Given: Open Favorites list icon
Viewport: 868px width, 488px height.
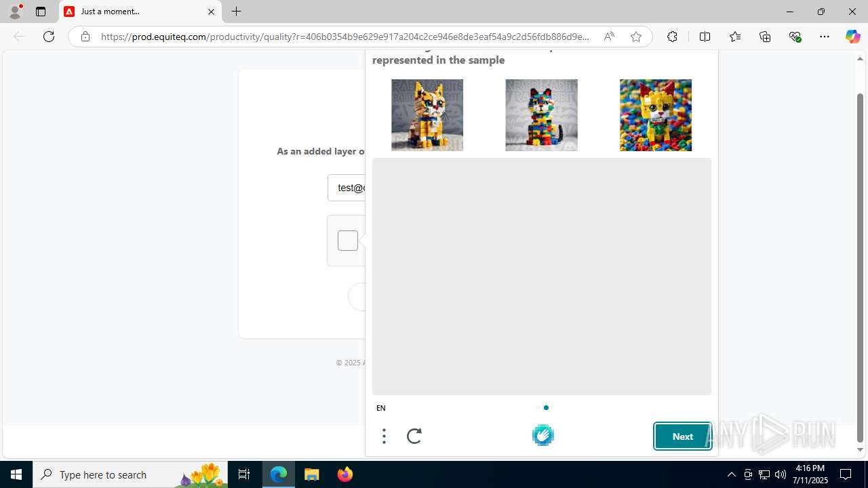Looking at the screenshot, I should coord(735,37).
